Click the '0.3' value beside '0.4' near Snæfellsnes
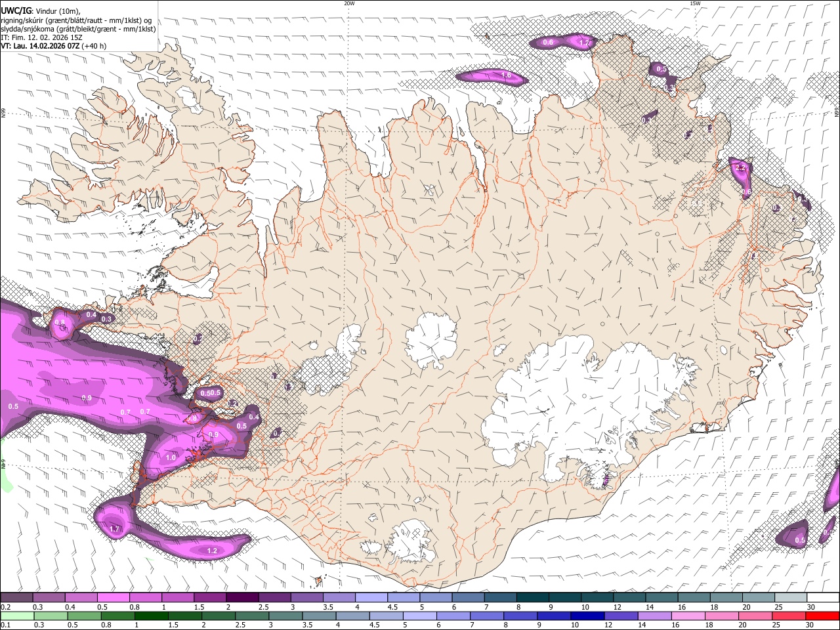 [107, 319]
